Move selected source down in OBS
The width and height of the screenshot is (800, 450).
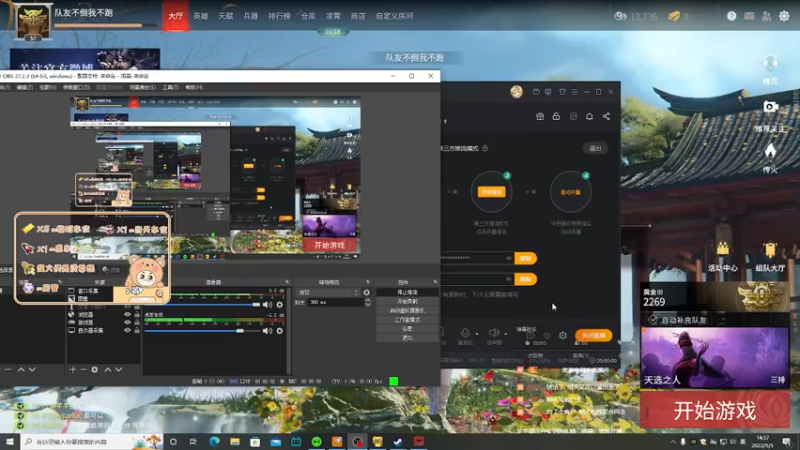tap(118, 369)
